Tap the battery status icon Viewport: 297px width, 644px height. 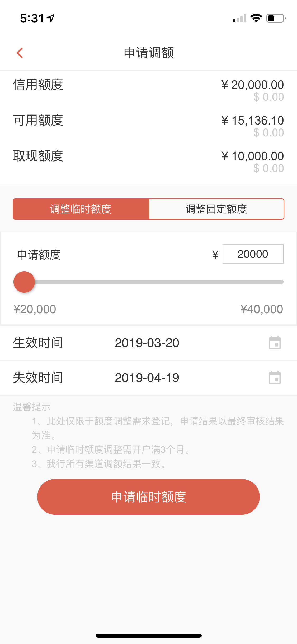click(276, 18)
